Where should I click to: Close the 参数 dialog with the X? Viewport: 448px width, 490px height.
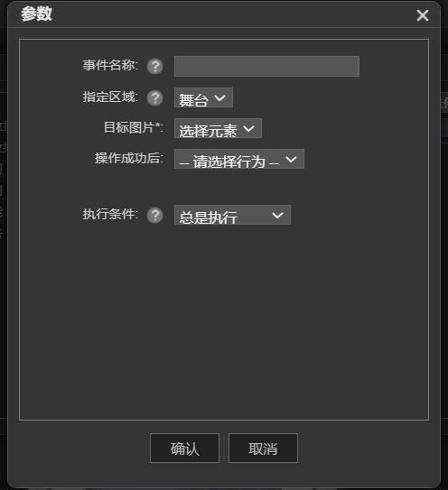423,15
